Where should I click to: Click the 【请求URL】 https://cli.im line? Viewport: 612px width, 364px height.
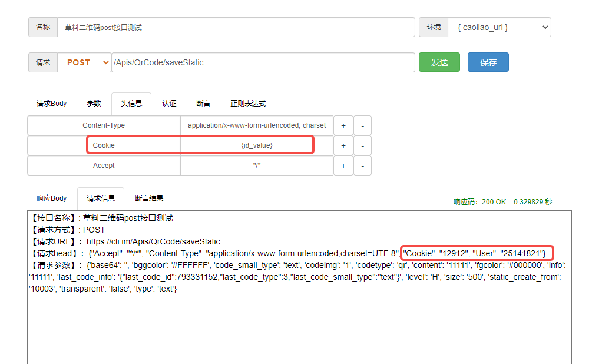coord(125,241)
